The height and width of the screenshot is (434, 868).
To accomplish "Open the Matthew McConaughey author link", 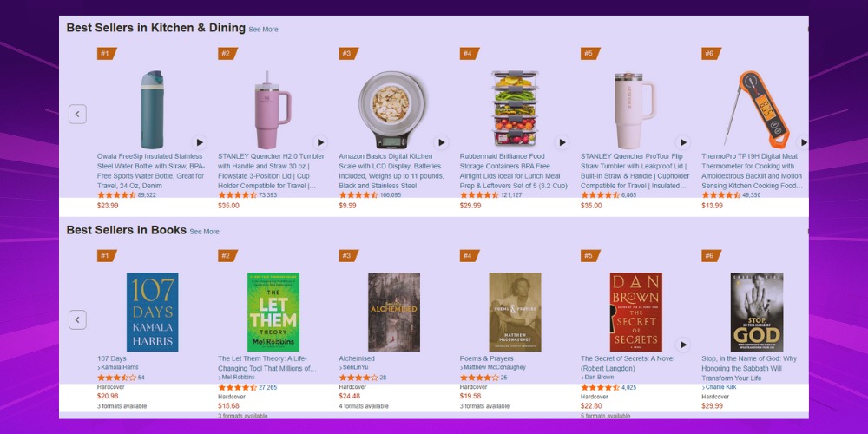I will pos(491,367).
